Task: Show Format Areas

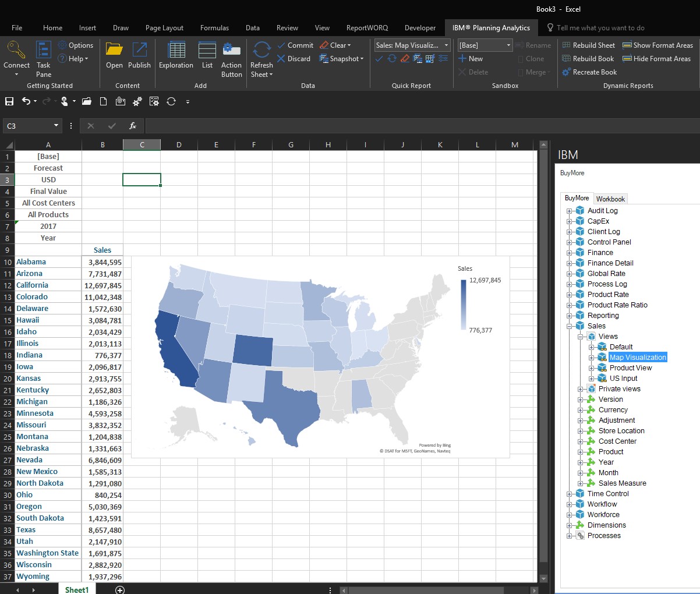Action: [657, 45]
